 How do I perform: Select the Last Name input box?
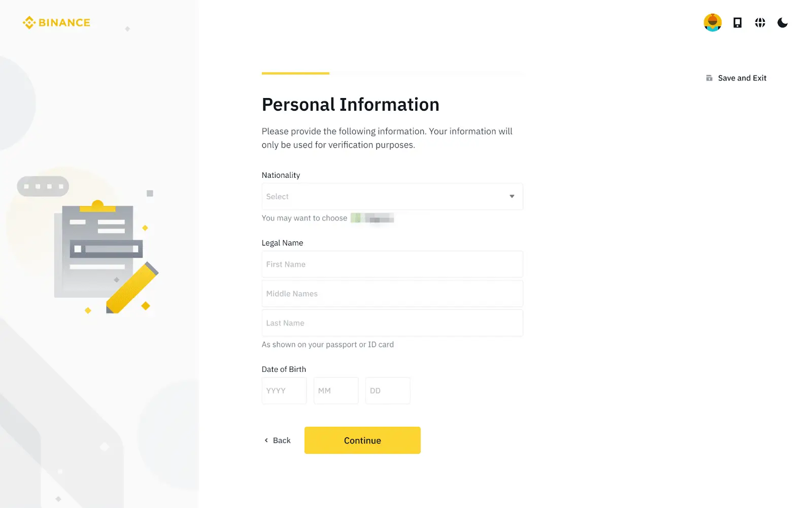click(x=392, y=323)
